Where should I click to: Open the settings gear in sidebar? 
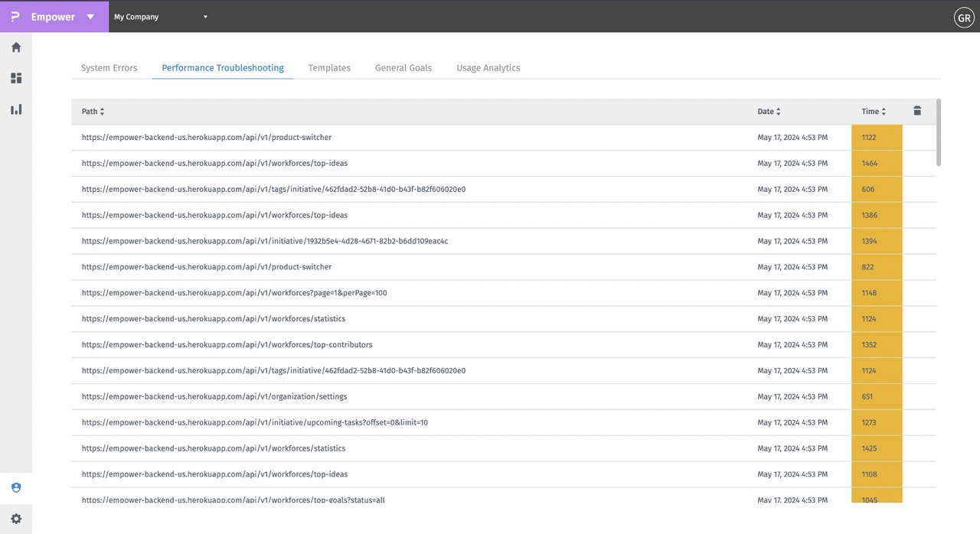tap(16, 519)
